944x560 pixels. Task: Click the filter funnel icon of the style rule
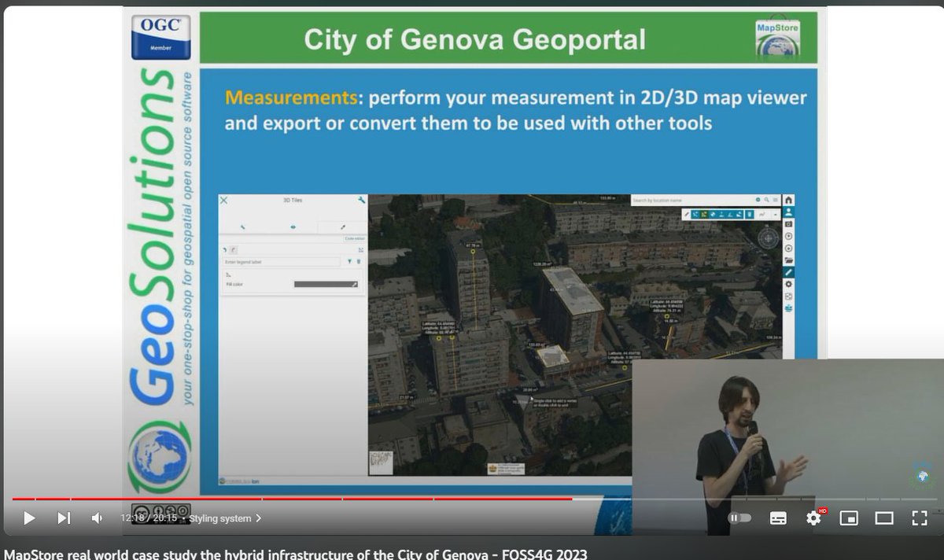(349, 261)
